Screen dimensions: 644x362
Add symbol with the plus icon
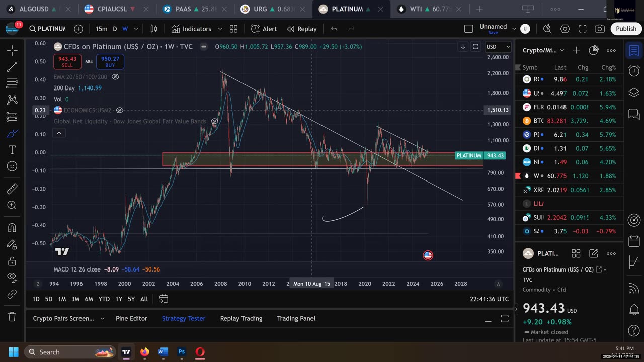click(78, 29)
